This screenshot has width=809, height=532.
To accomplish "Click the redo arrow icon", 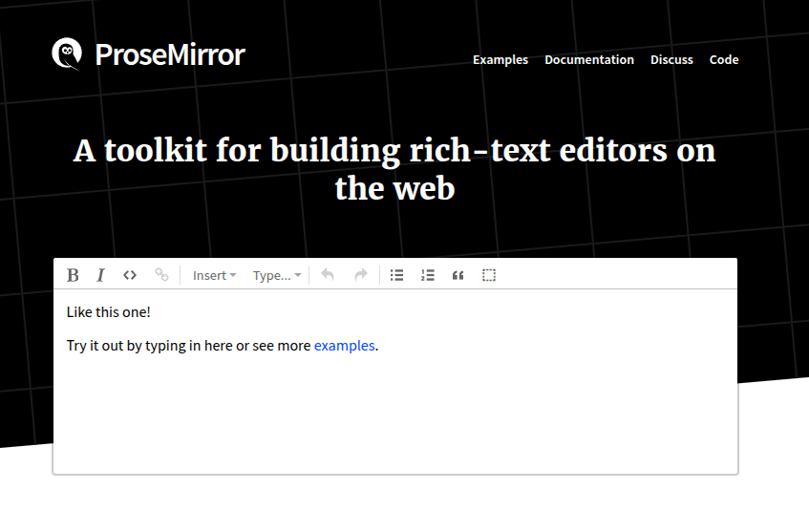I will click(361, 274).
